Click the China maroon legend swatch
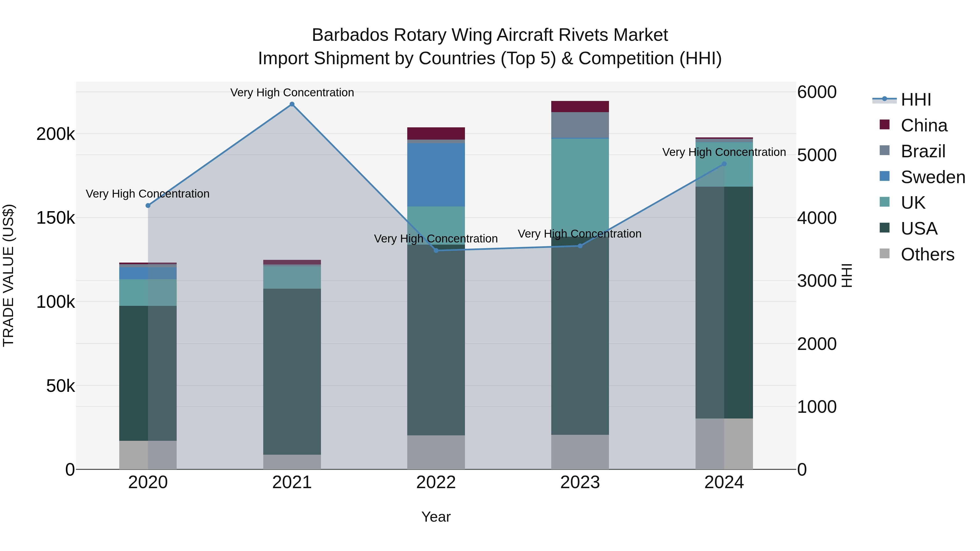 (884, 124)
